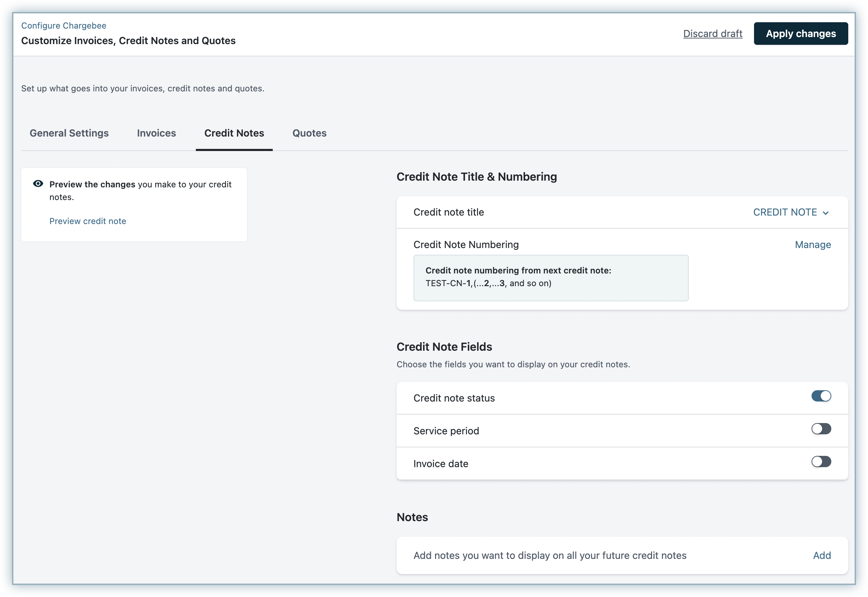Enable the Service period toggle

click(821, 429)
